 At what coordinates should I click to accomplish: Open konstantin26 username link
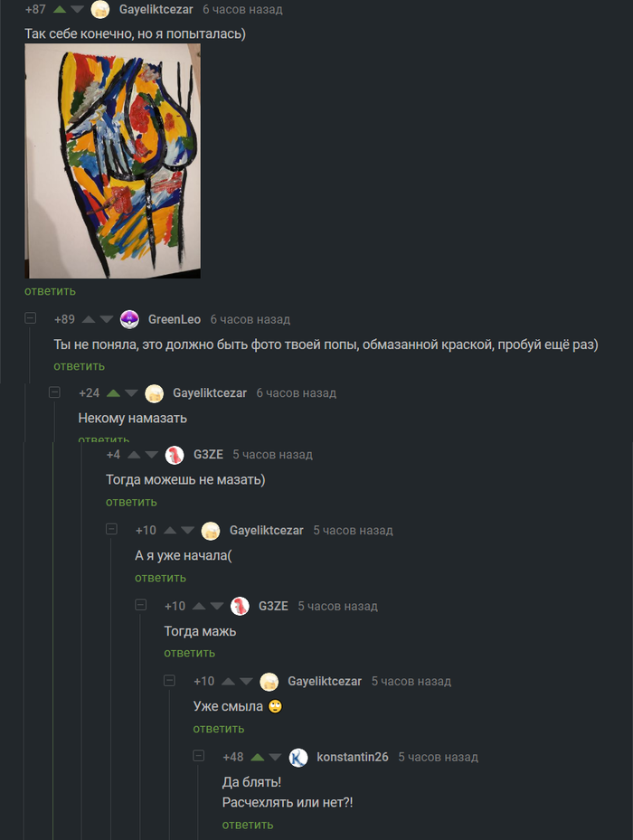(352, 757)
